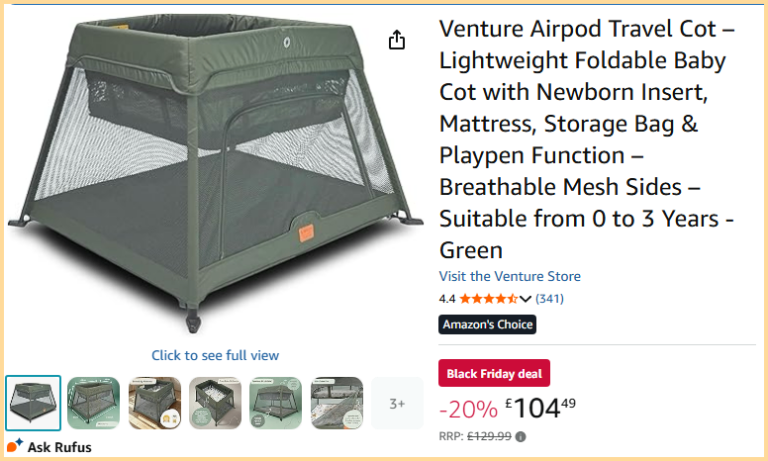Select the sixth thumbnail with folded mattress

click(x=337, y=403)
